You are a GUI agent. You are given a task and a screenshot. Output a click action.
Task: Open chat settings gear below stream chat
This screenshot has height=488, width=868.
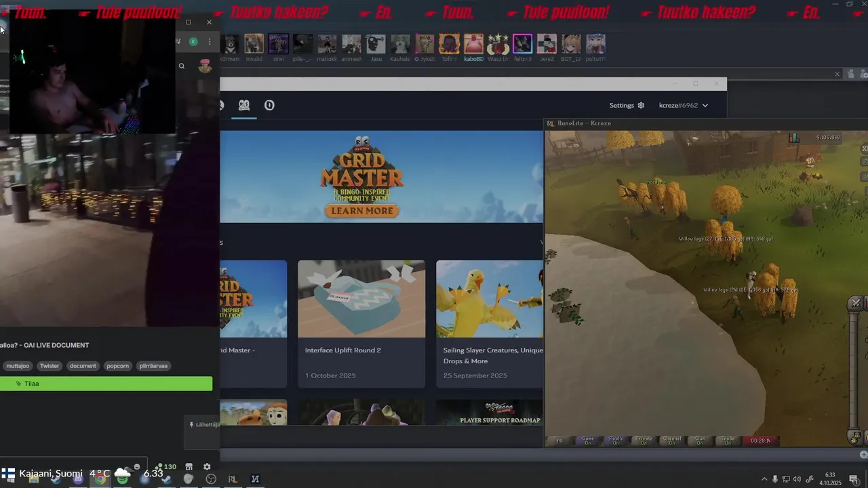pyautogui.click(x=207, y=466)
